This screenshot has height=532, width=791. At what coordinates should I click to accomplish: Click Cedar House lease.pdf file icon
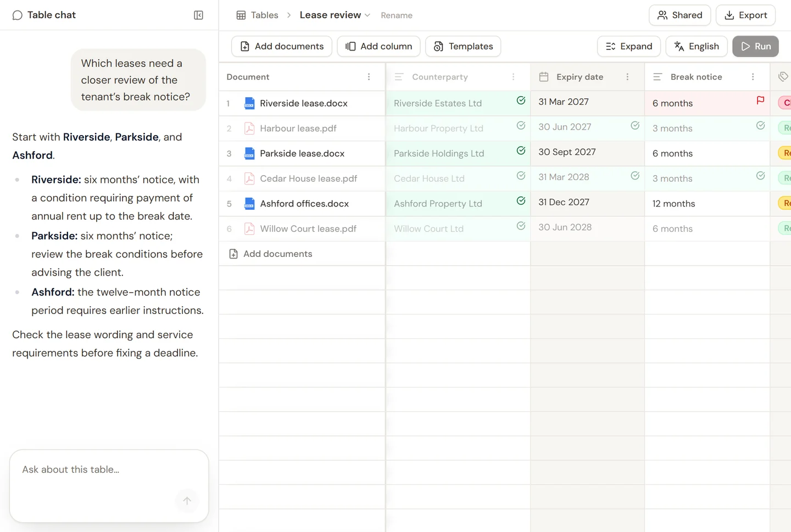(249, 178)
